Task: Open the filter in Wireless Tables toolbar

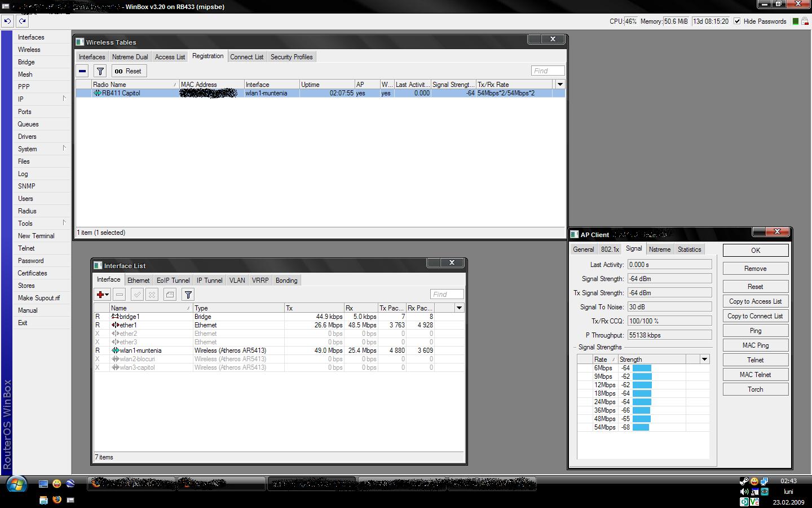Action: tap(100, 71)
